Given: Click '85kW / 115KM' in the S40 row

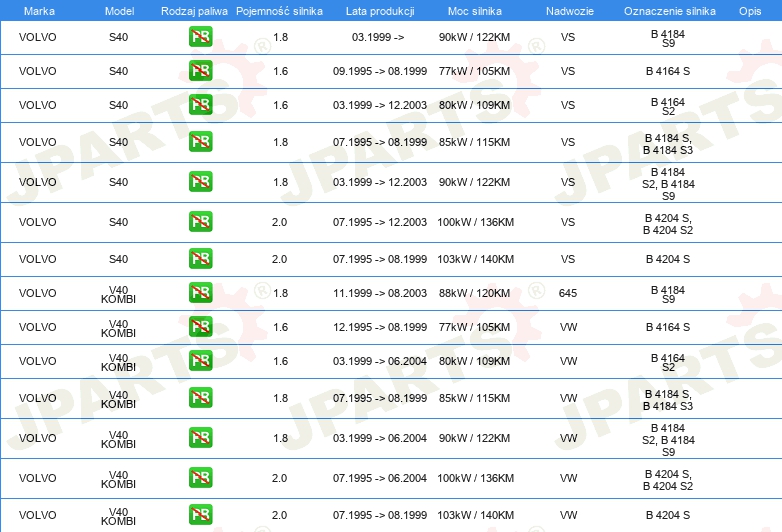Looking at the screenshot, I should [x=474, y=142].
